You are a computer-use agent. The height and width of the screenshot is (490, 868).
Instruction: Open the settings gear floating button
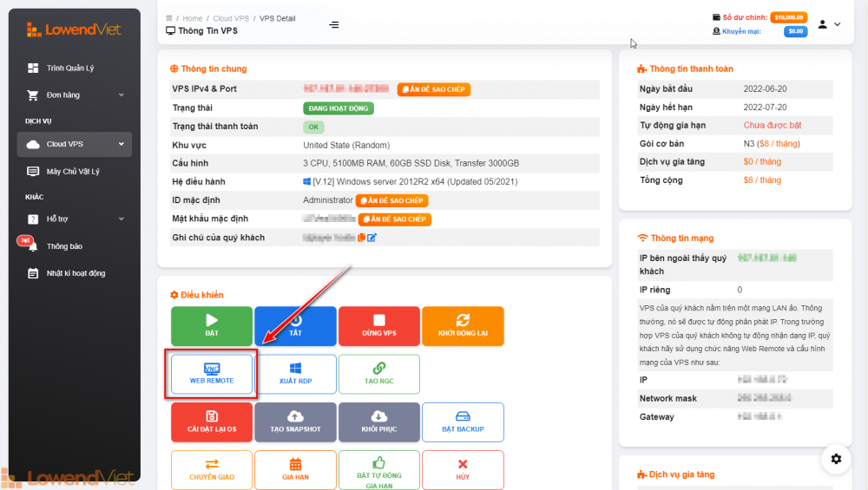click(836, 459)
